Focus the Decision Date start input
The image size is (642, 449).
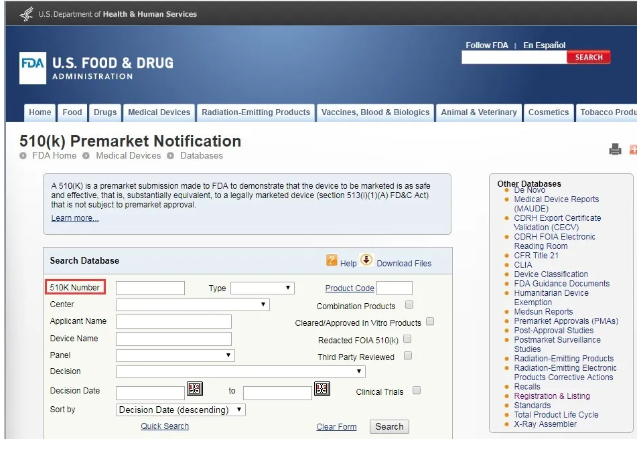point(150,393)
